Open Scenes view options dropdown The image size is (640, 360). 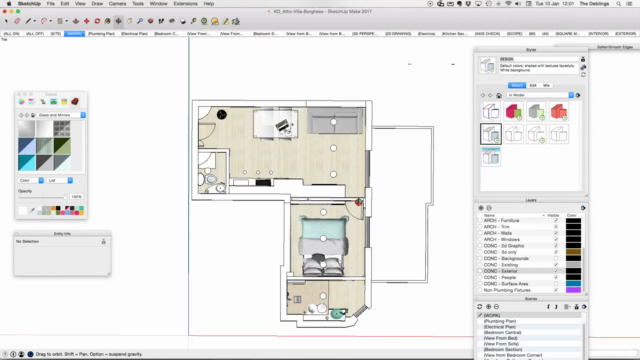coord(567,307)
